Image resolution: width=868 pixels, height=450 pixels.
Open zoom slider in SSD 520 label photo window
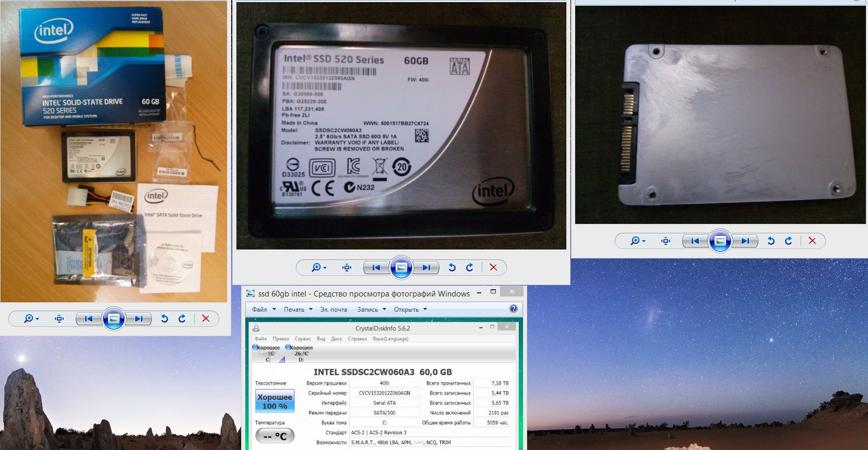tap(319, 267)
